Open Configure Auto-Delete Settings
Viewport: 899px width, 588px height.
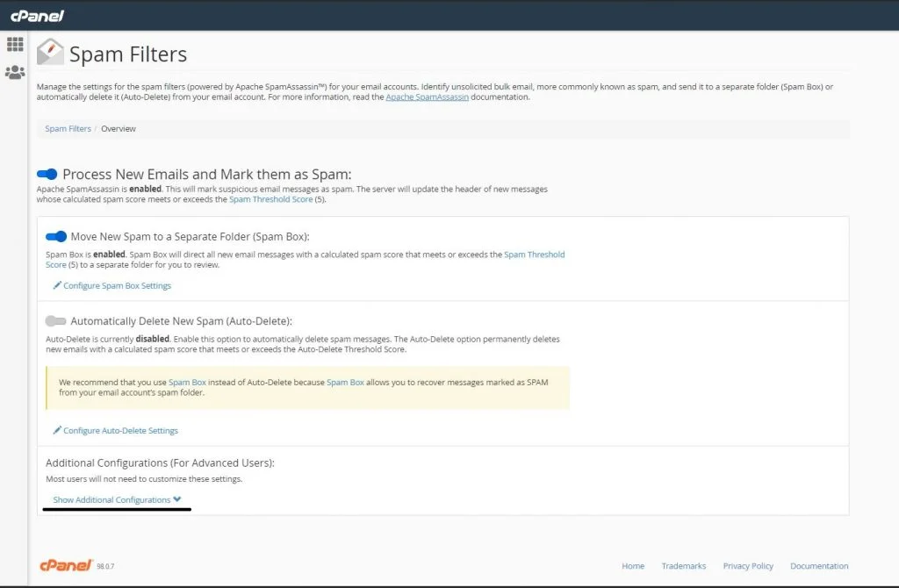(120, 430)
